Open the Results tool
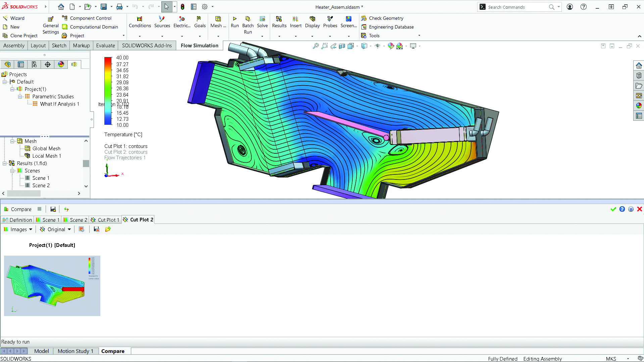The width and height of the screenshot is (644, 362). (279, 22)
